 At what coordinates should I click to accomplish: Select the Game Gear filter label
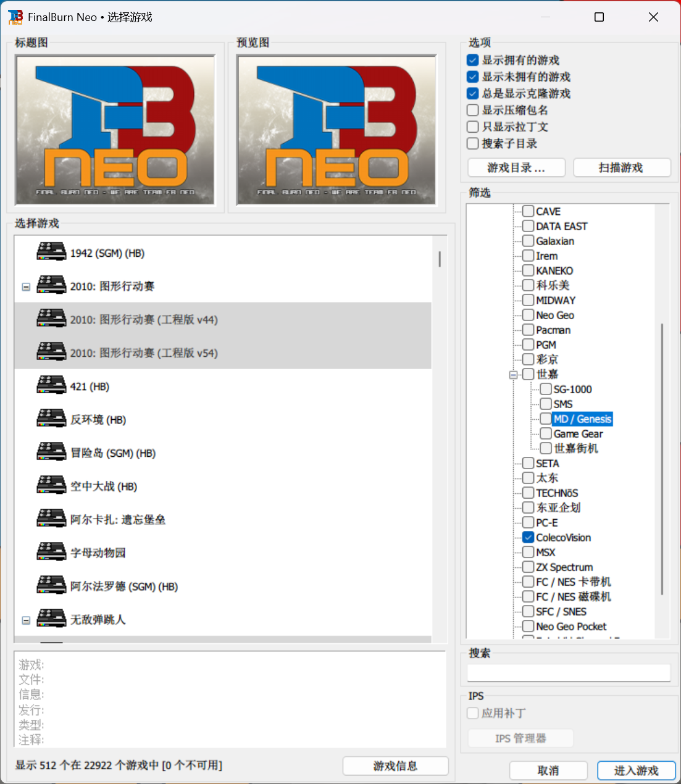(x=578, y=433)
